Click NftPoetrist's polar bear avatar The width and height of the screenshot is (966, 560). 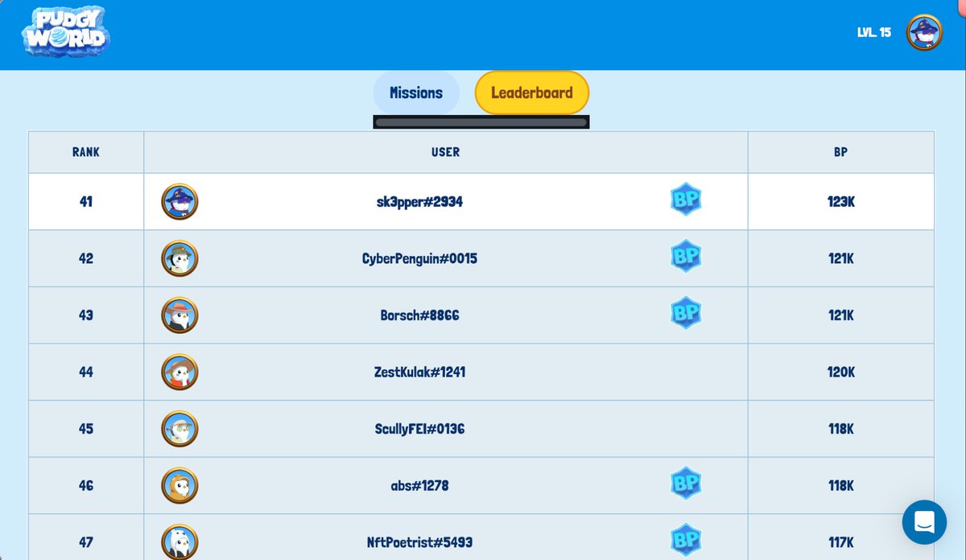pyautogui.click(x=179, y=541)
